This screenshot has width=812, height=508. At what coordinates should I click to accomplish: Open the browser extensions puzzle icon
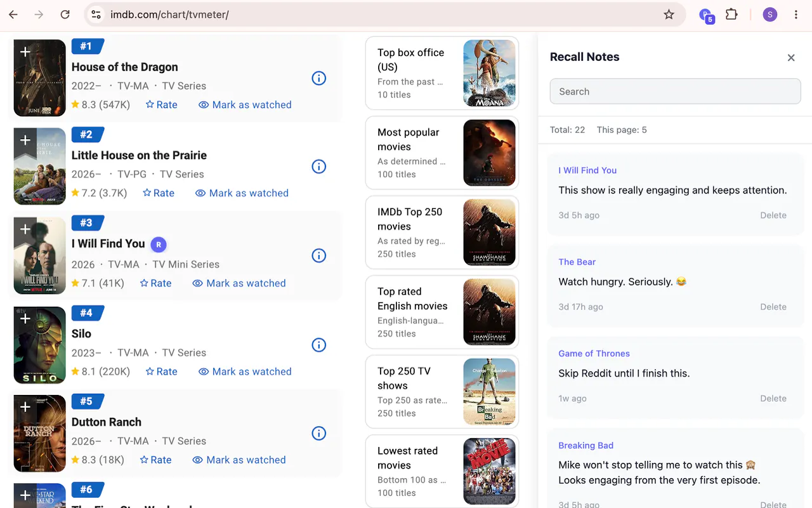click(x=731, y=15)
